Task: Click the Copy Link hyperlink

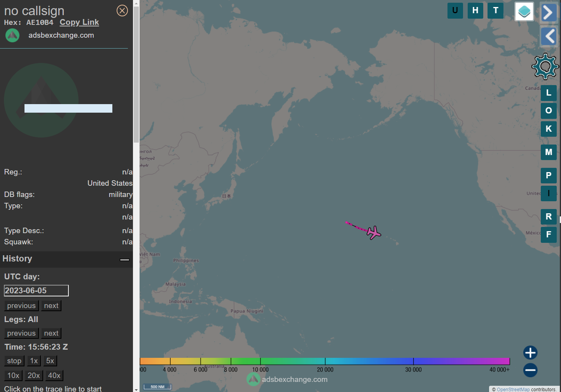Action: [79, 23]
